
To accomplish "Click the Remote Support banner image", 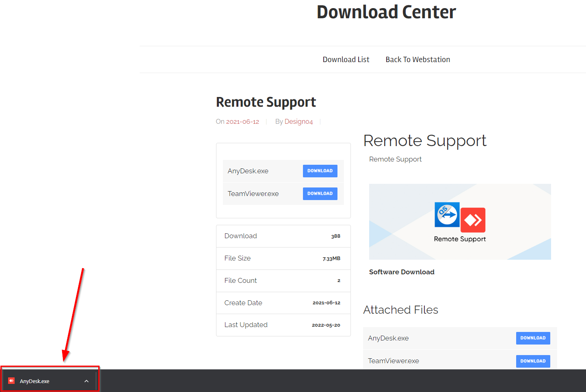I will click(460, 222).
